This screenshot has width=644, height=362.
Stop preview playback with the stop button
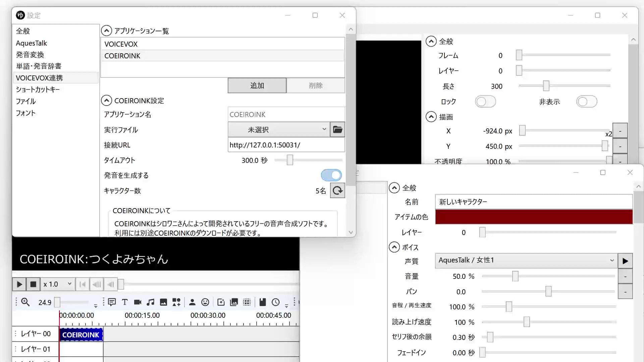point(33,284)
